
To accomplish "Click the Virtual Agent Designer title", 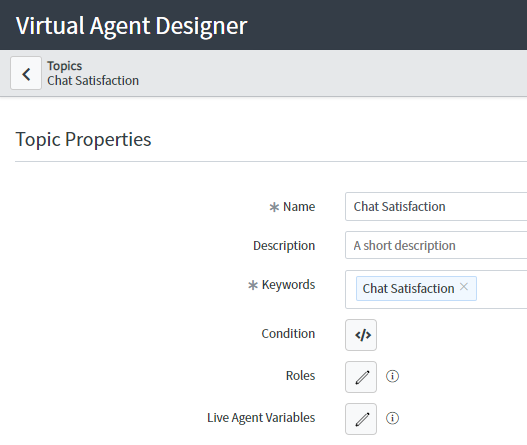I will click(131, 26).
